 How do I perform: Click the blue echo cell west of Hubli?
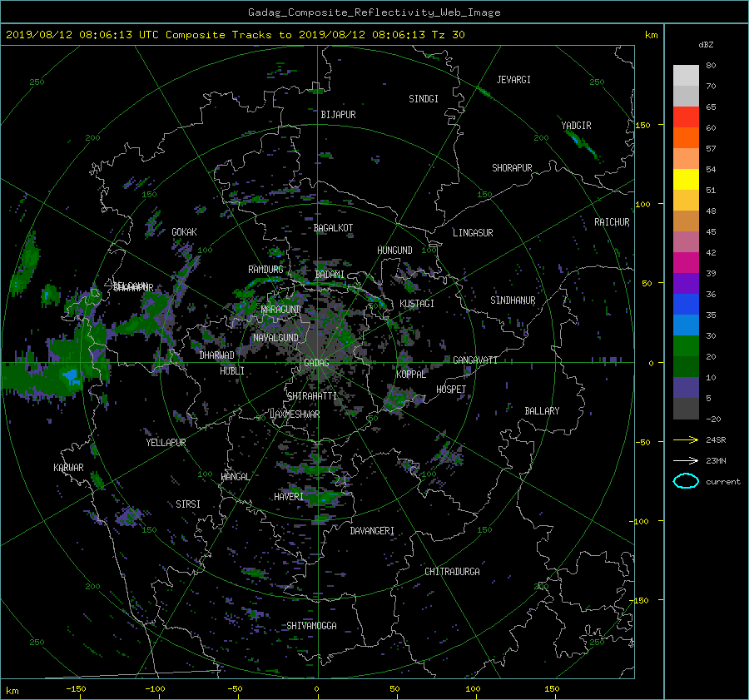click(71, 376)
